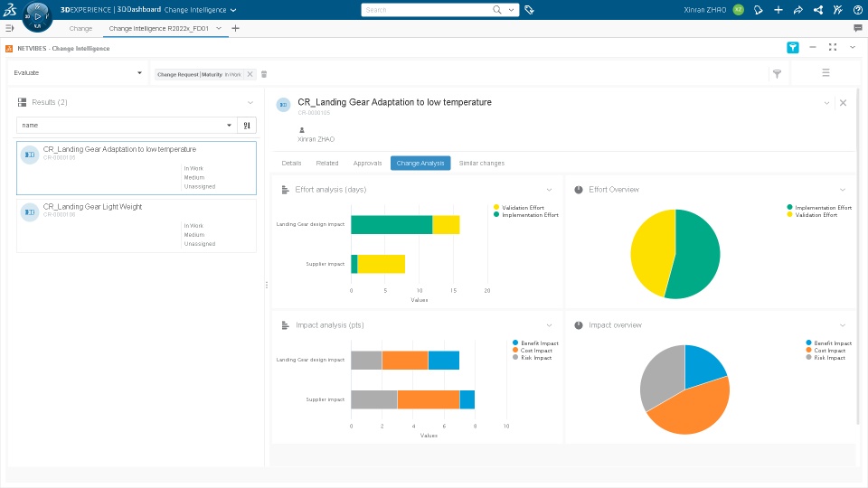The height and width of the screenshot is (488, 868).
Task: Open the hamburger list menu
Action: coord(826,72)
